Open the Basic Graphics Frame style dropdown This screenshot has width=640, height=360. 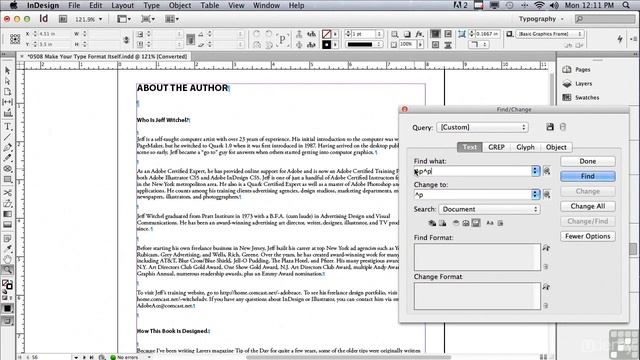pos(549,34)
